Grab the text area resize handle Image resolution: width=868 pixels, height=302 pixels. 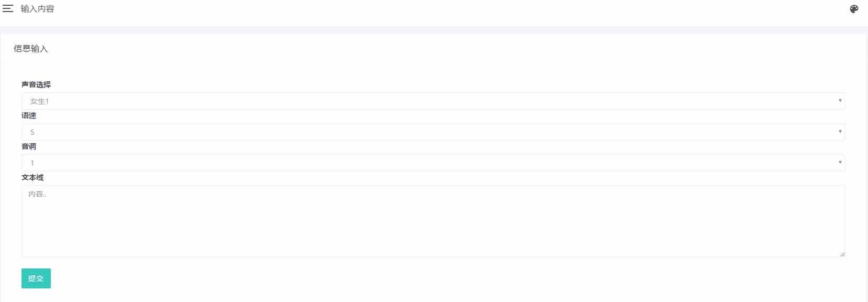tap(842, 254)
